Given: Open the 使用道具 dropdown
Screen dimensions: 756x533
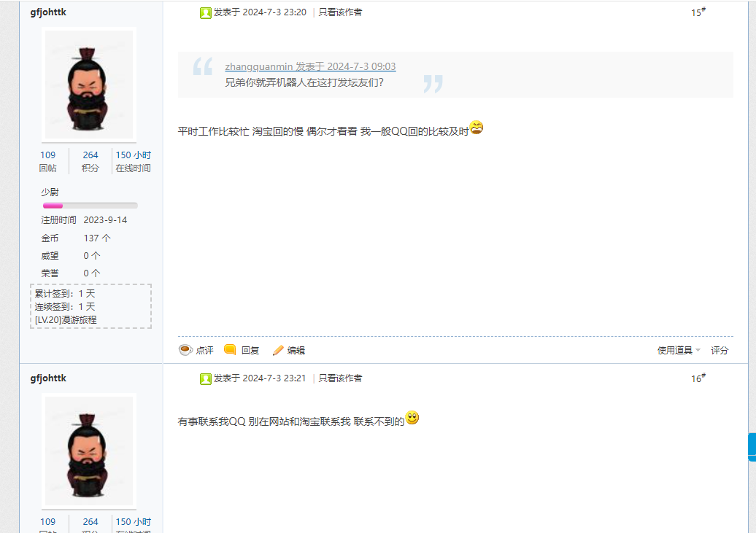Looking at the screenshot, I should pos(679,351).
